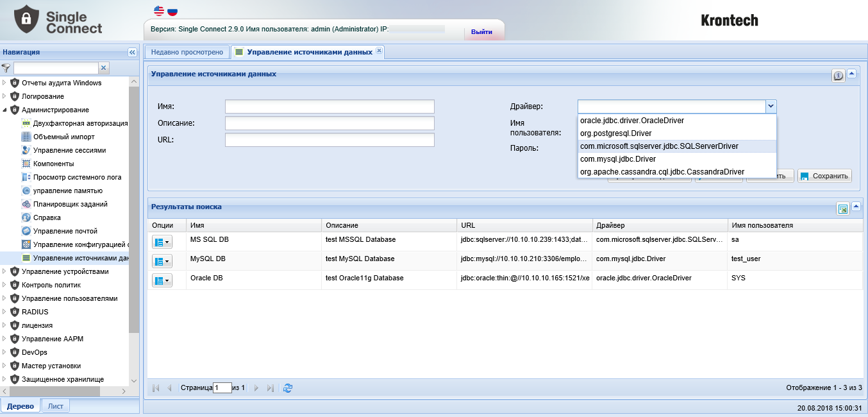This screenshot has height=417, width=868.
Task: Sort by Имя column header
Action: [254, 226]
